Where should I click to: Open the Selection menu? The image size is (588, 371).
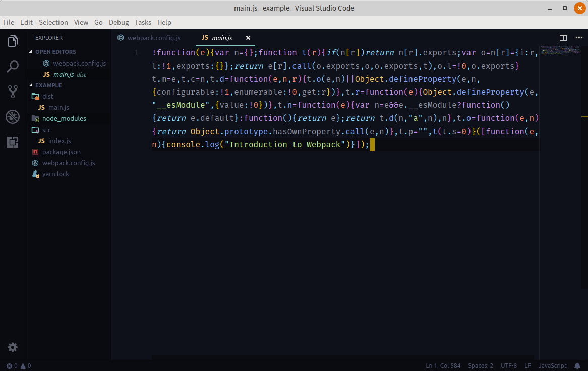click(x=53, y=22)
